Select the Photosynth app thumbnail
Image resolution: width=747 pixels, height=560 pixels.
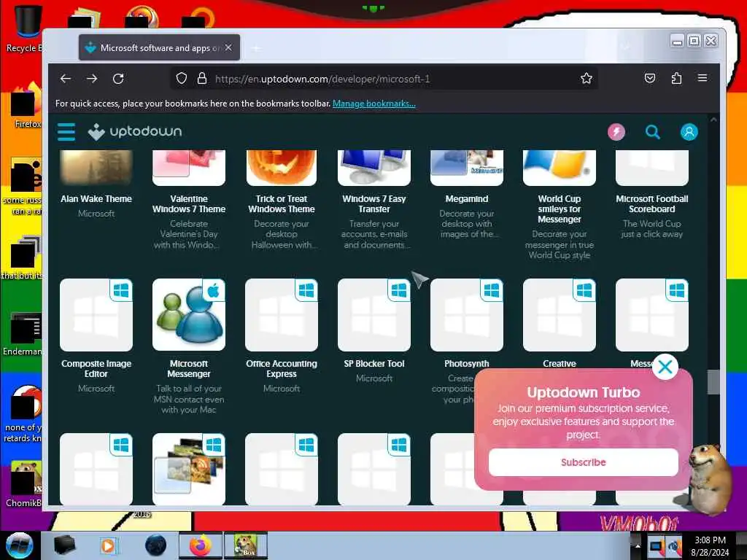[x=467, y=315]
